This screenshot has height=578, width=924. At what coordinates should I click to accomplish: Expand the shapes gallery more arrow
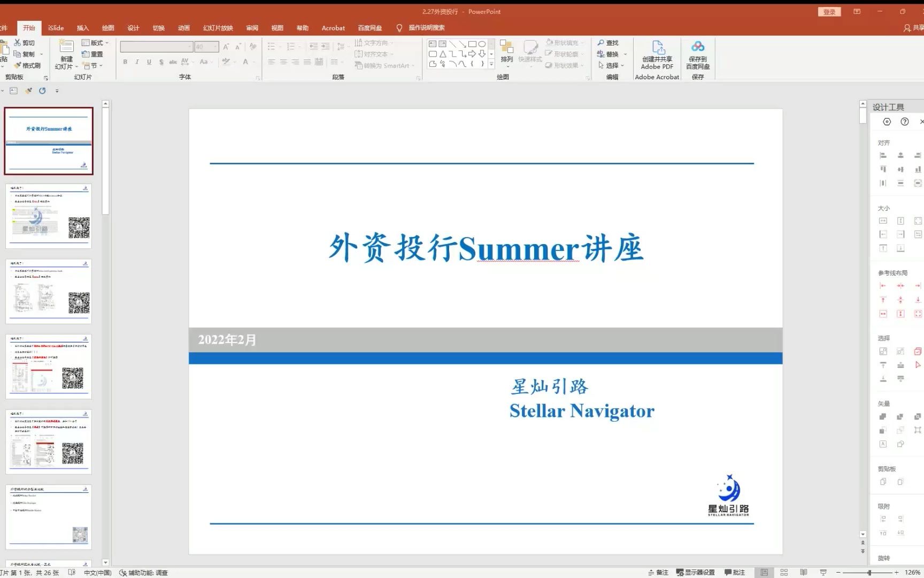pyautogui.click(x=491, y=64)
